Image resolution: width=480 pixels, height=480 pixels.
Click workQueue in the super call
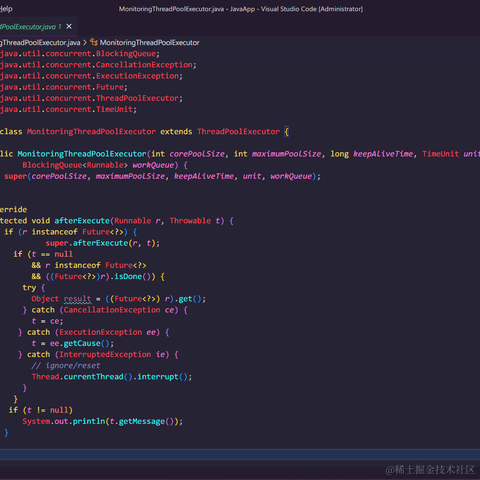[x=291, y=176]
